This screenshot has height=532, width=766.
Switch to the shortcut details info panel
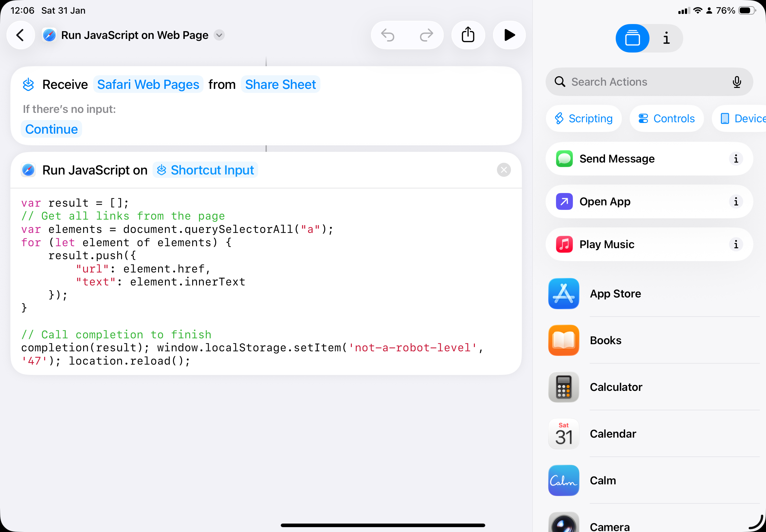(x=666, y=38)
